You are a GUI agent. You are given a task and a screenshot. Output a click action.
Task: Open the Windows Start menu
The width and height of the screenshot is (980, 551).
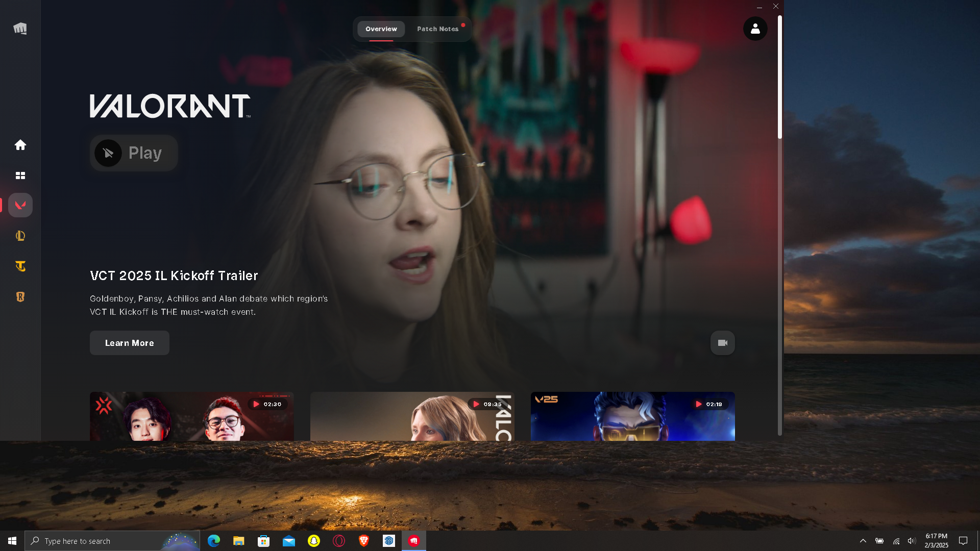coord(12,541)
